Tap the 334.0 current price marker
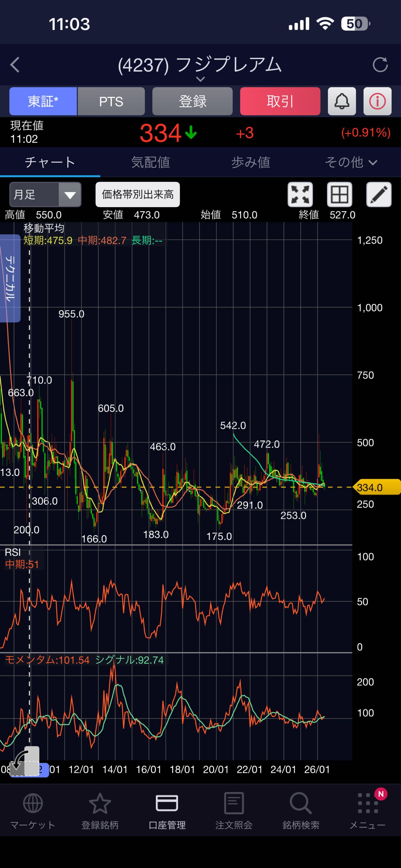Image resolution: width=401 pixels, height=868 pixels. tap(376, 487)
